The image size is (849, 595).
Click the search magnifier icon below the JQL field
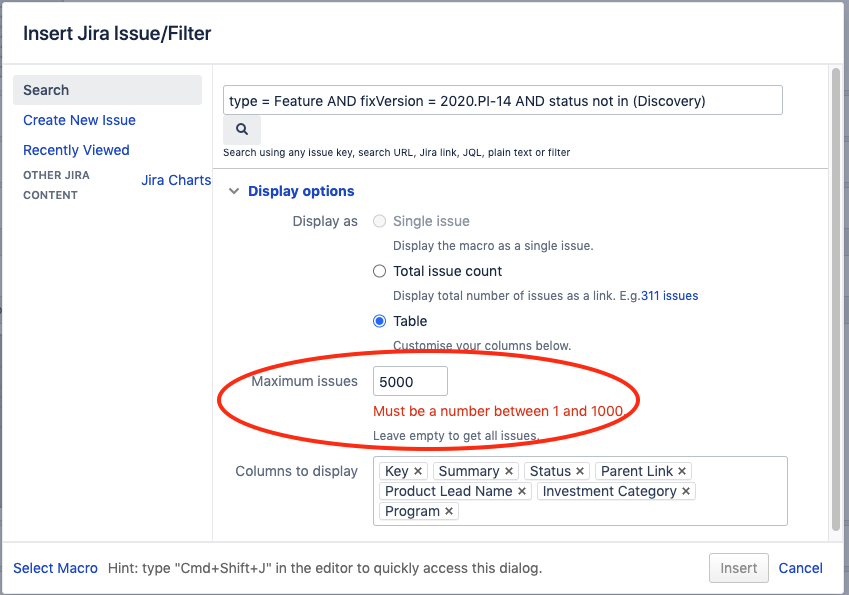[240, 129]
